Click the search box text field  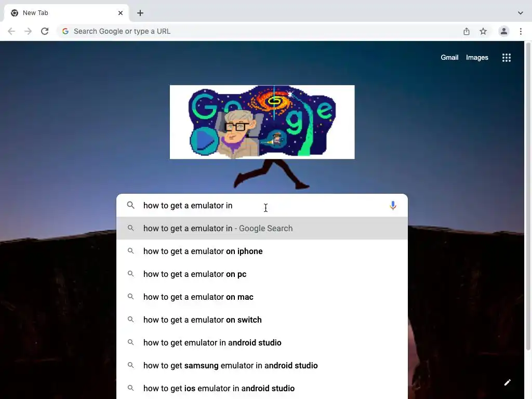261,206
